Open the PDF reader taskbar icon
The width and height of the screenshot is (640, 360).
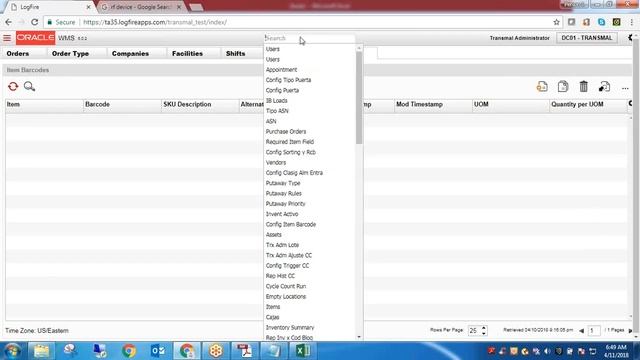click(x=244, y=351)
